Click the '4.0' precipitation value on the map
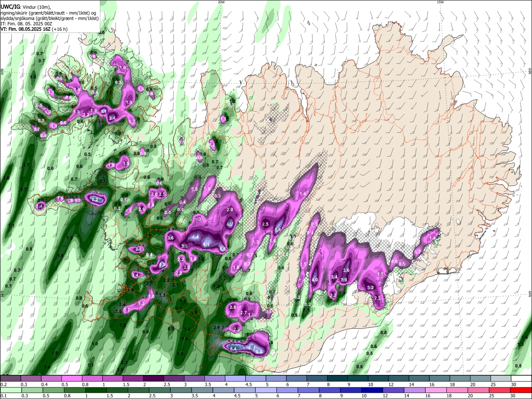Viewport: 532px width, 399px height. (315, 280)
